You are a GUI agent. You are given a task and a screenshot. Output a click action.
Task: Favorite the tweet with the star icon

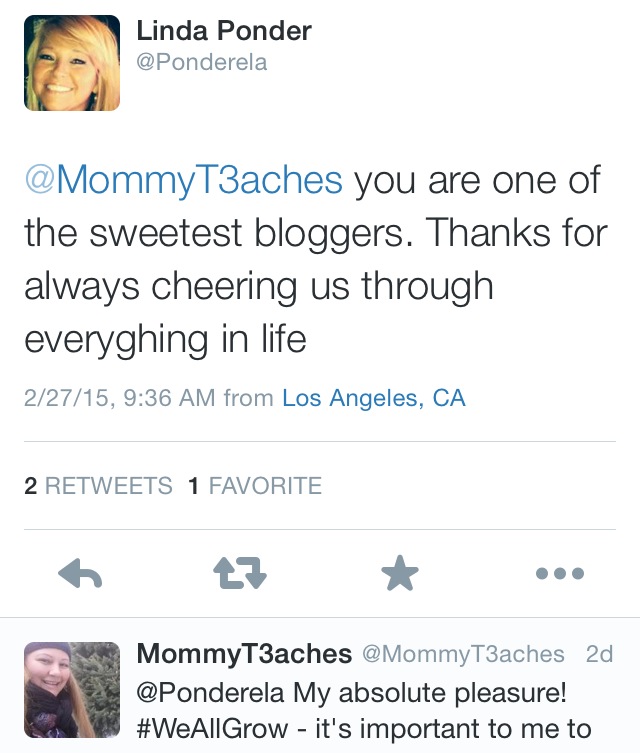click(x=400, y=573)
